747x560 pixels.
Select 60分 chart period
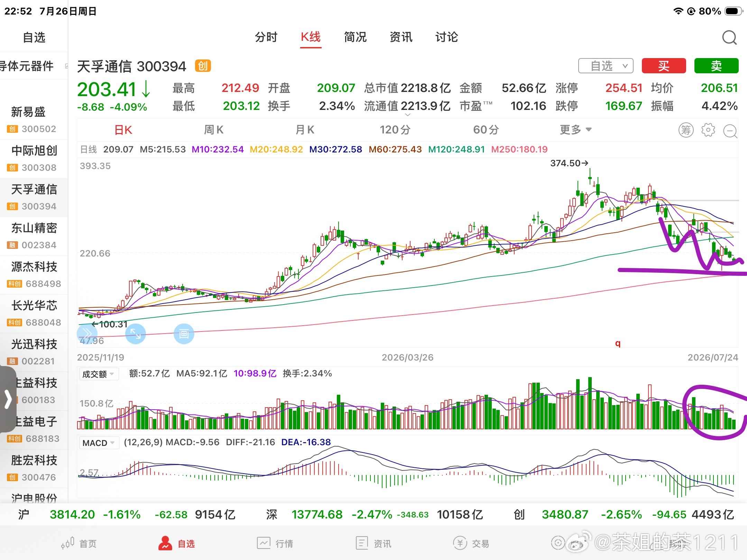(486, 130)
